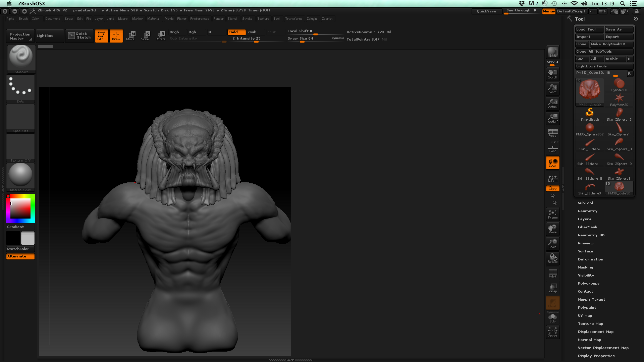Expand the Geometry section
The height and width of the screenshot is (362, 644).
(x=587, y=211)
